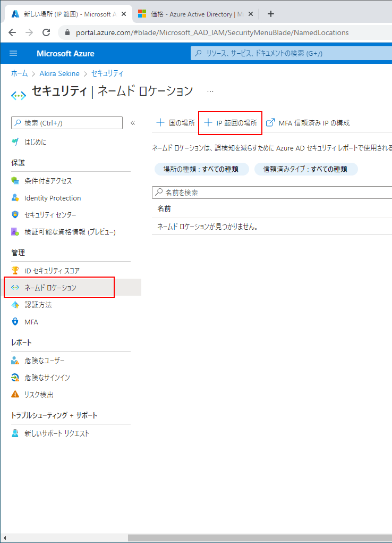The width and height of the screenshot is (392, 543).
Task: Open the セキュリティ breadcrumb link
Action: pyautogui.click(x=107, y=73)
